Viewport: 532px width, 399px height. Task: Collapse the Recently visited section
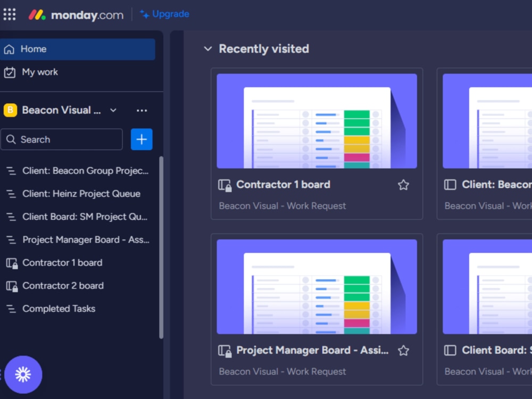[x=207, y=48]
